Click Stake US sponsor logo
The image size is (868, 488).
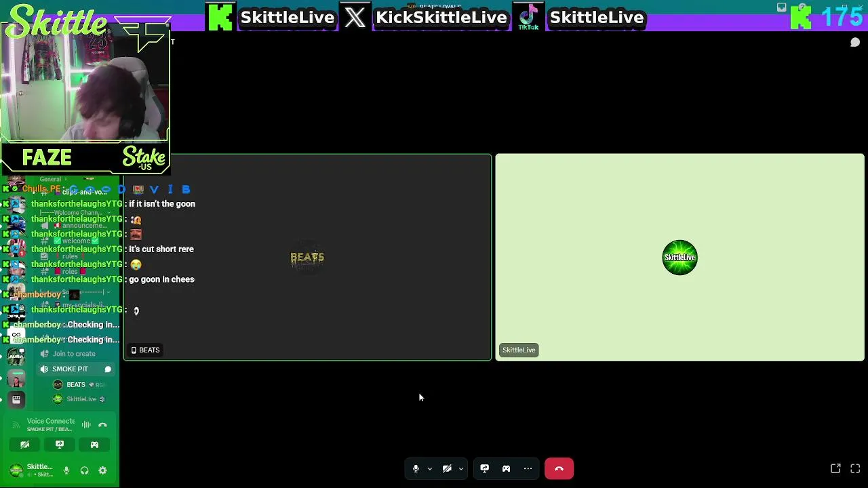[144, 159]
